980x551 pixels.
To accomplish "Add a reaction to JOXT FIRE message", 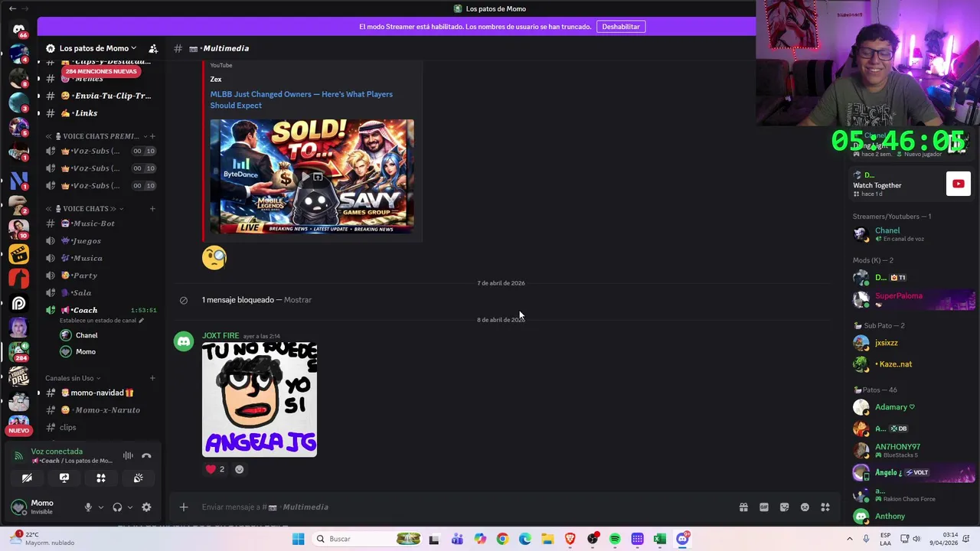I will coord(240,469).
